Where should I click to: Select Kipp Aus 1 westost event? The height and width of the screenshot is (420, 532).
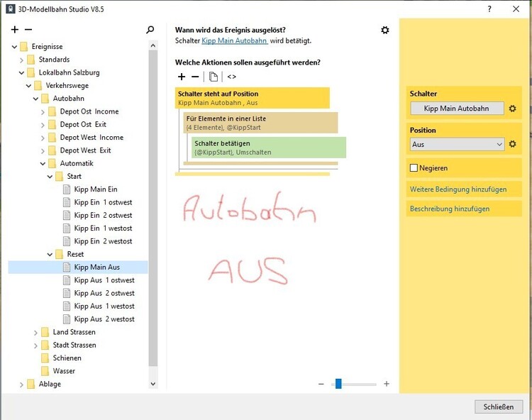coord(104,306)
